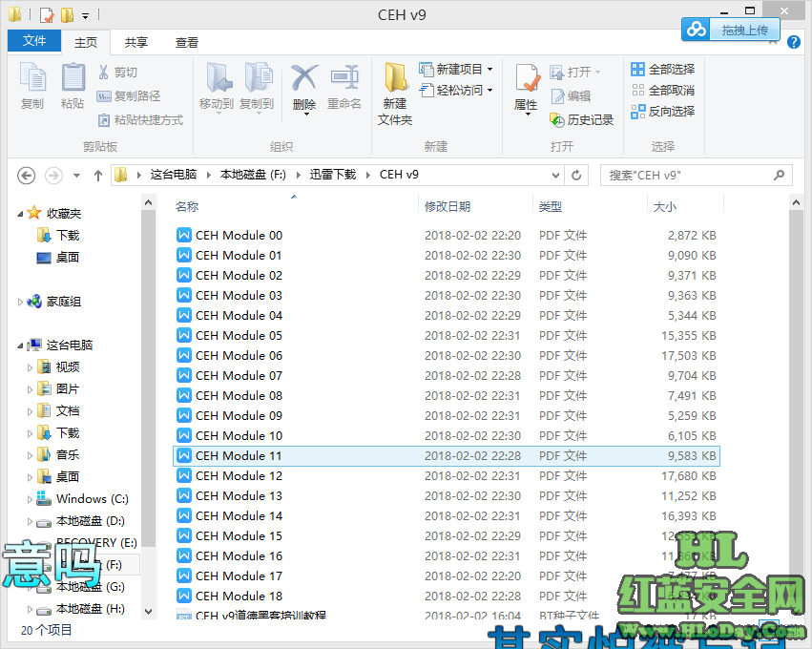Click History (历史记录) button
Viewport: 812px width, 649px height.
(x=581, y=120)
